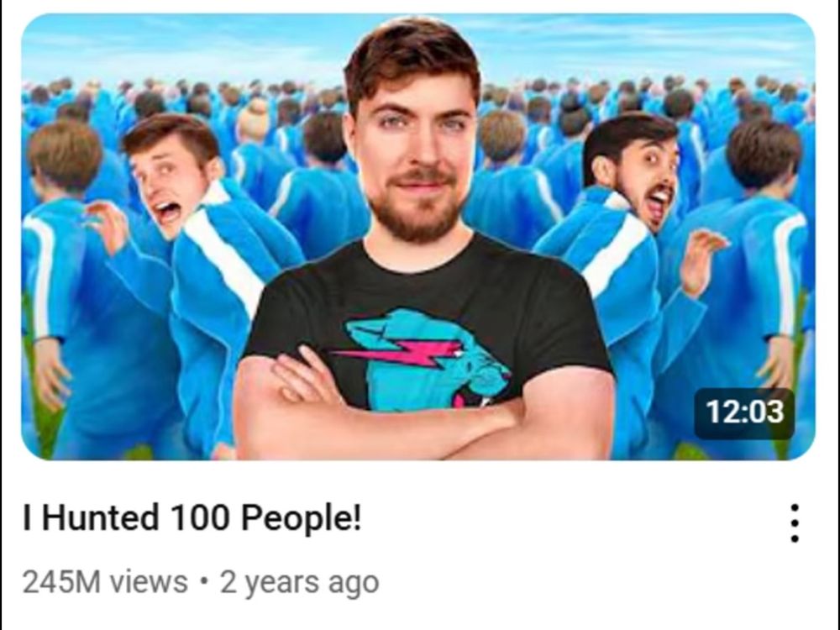Click the number "100" in the title
This screenshot has height=630, width=840.
point(199,518)
